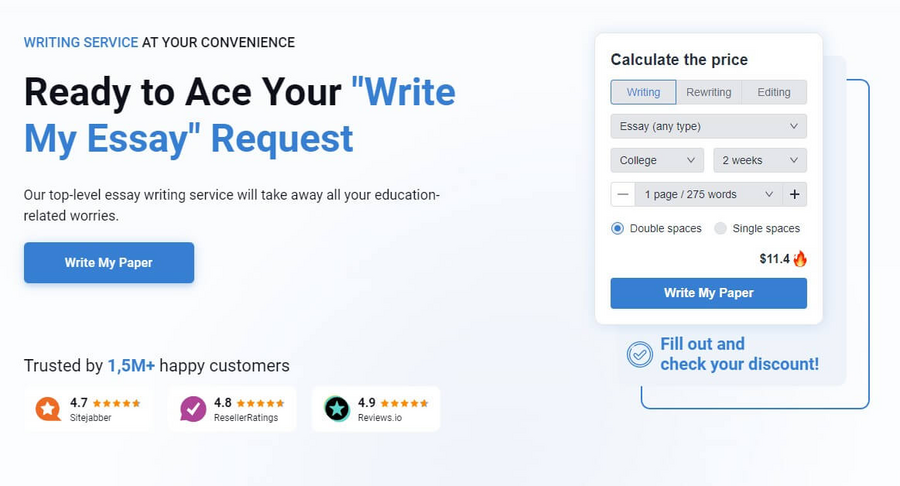This screenshot has height=486, width=900.
Task: Switch to the Rewriting tab
Action: (x=708, y=92)
